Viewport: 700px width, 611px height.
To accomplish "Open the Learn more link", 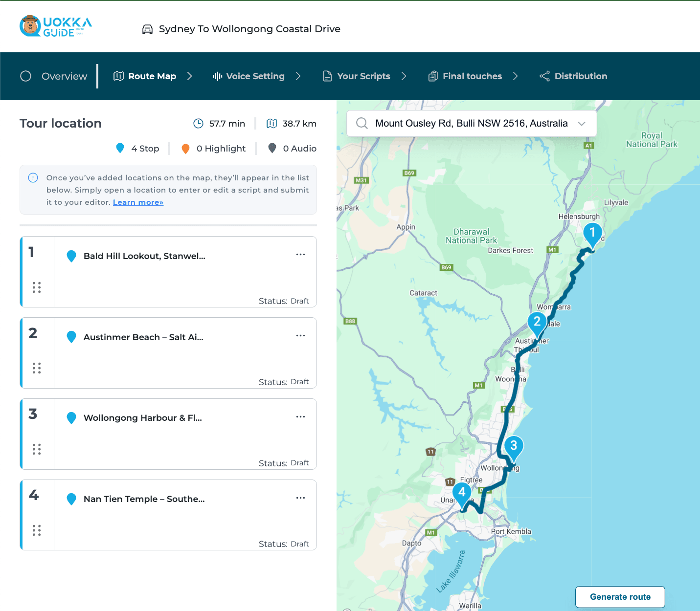I will [138, 202].
